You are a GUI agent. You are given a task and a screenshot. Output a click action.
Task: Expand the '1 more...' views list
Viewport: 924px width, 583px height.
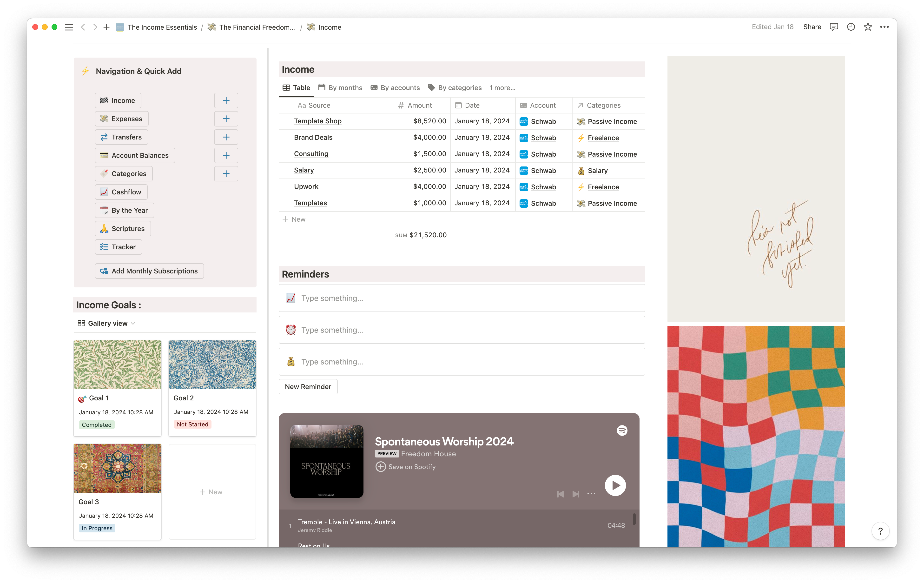click(502, 88)
